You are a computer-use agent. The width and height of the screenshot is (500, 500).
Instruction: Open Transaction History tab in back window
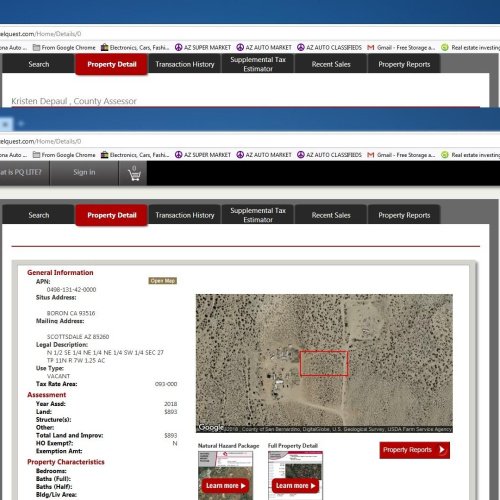tap(185, 64)
